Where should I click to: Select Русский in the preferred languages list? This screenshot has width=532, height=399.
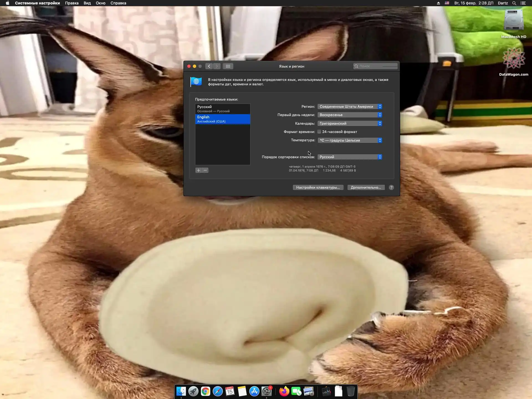pos(222,109)
